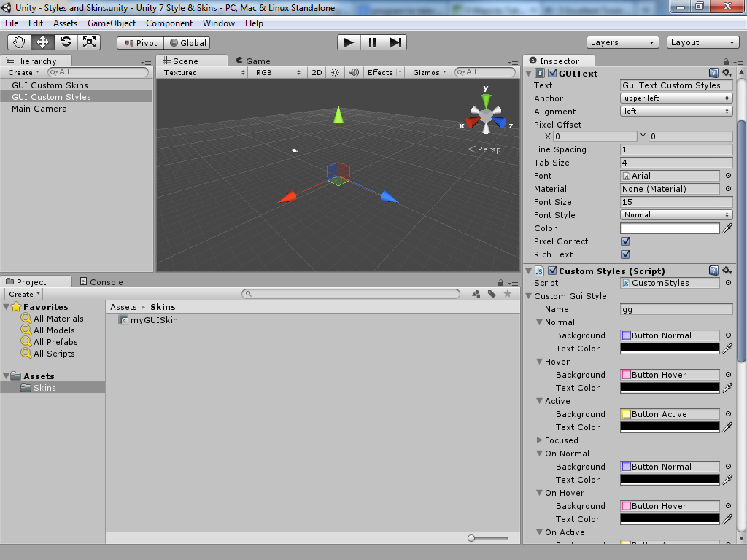The width and height of the screenshot is (747, 560).
Task: Select the Rotate tool
Action: pos(66,42)
